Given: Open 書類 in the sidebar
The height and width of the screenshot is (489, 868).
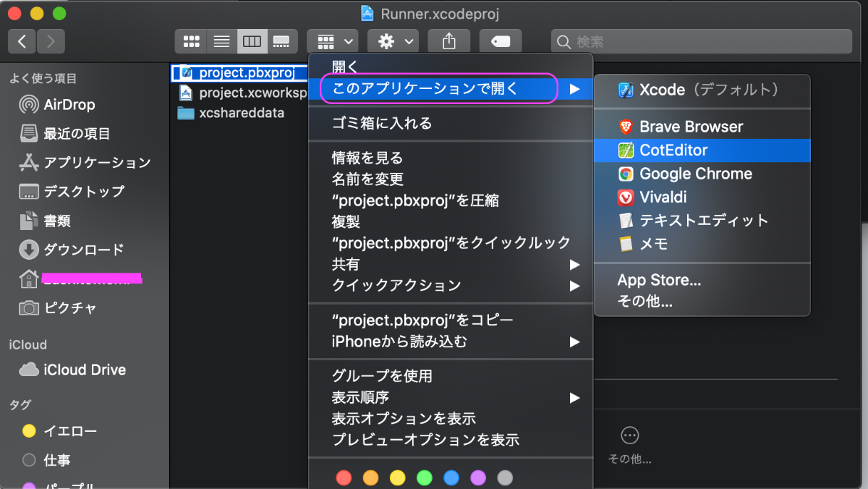Looking at the screenshot, I should click(46, 221).
